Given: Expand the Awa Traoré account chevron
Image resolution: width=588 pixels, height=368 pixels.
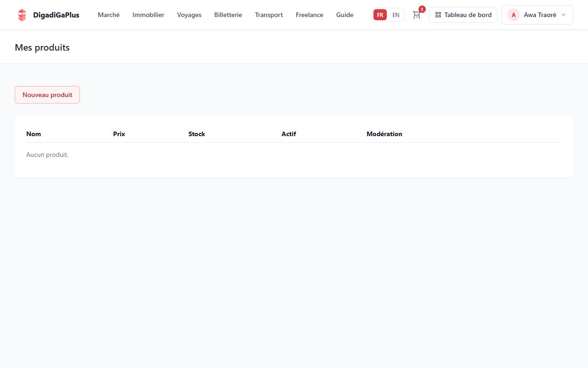Looking at the screenshot, I should [564, 15].
